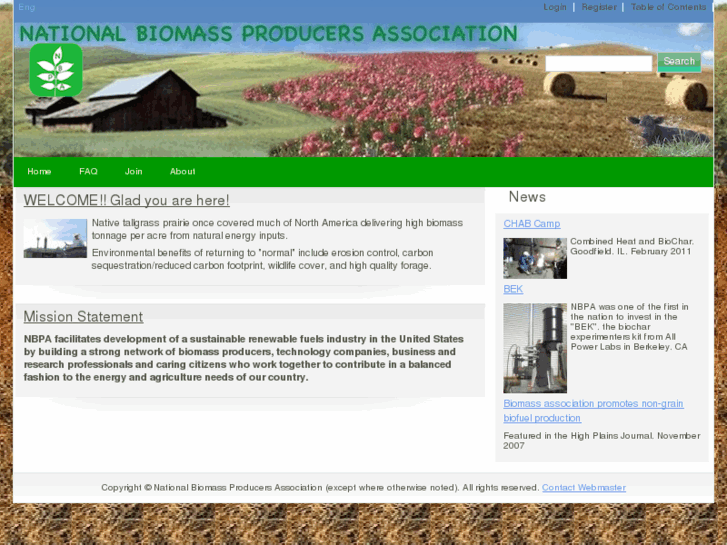
Task: View the Table of Contents link
Action: click(x=668, y=7)
